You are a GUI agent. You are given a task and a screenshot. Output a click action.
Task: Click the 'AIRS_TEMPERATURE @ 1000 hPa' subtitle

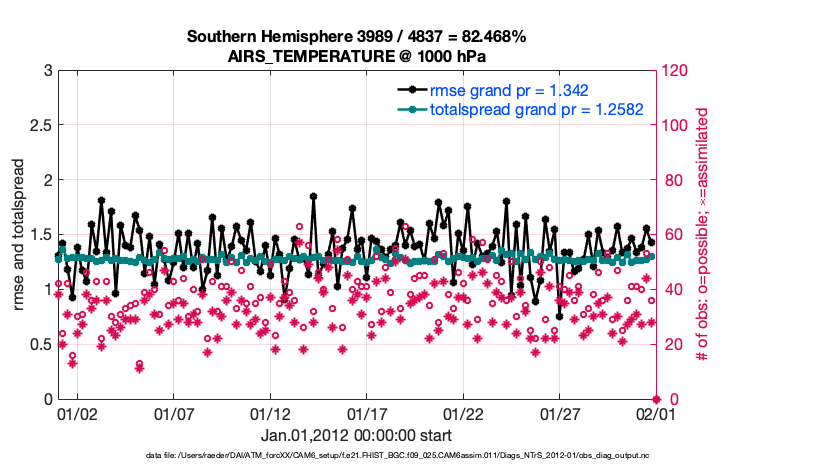click(356, 55)
